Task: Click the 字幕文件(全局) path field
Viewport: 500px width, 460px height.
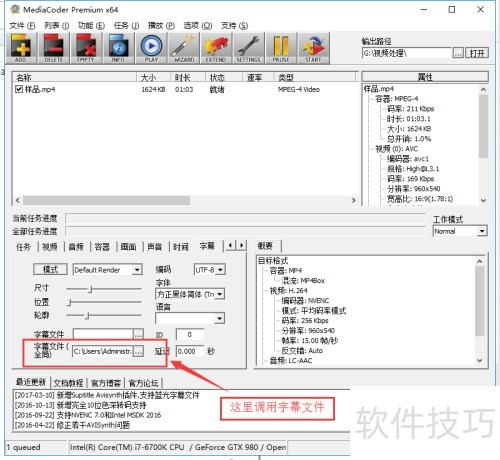Action: click(102, 351)
